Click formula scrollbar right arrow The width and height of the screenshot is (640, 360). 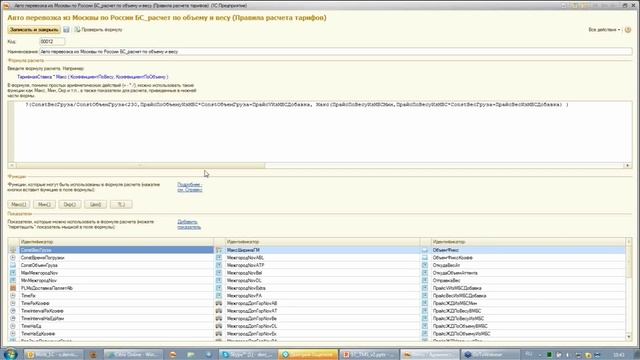(x=627, y=165)
